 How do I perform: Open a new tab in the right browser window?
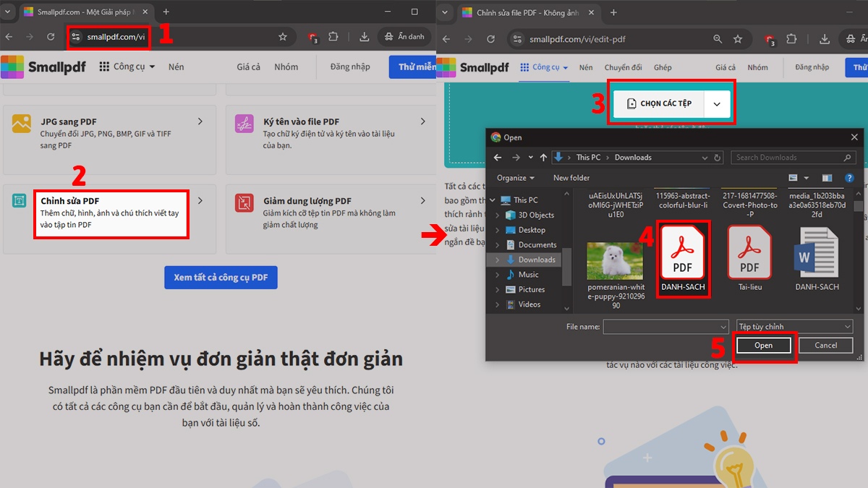click(x=613, y=12)
